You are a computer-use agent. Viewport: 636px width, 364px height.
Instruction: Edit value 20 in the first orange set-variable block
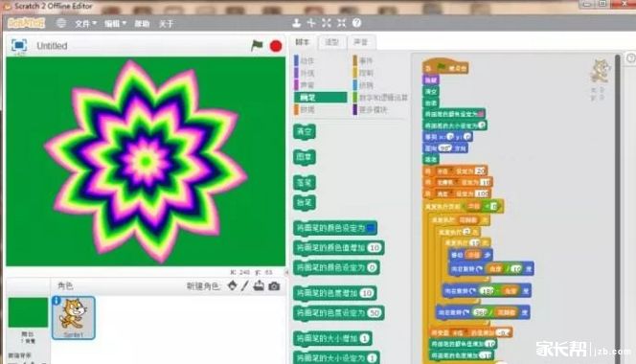tap(480, 171)
